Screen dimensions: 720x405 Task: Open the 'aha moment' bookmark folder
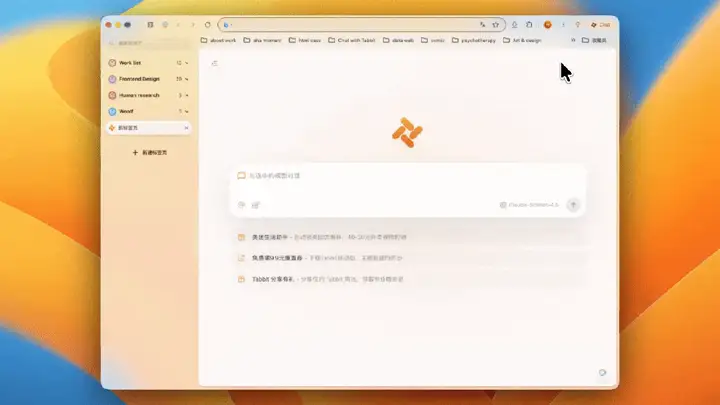coord(262,40)
